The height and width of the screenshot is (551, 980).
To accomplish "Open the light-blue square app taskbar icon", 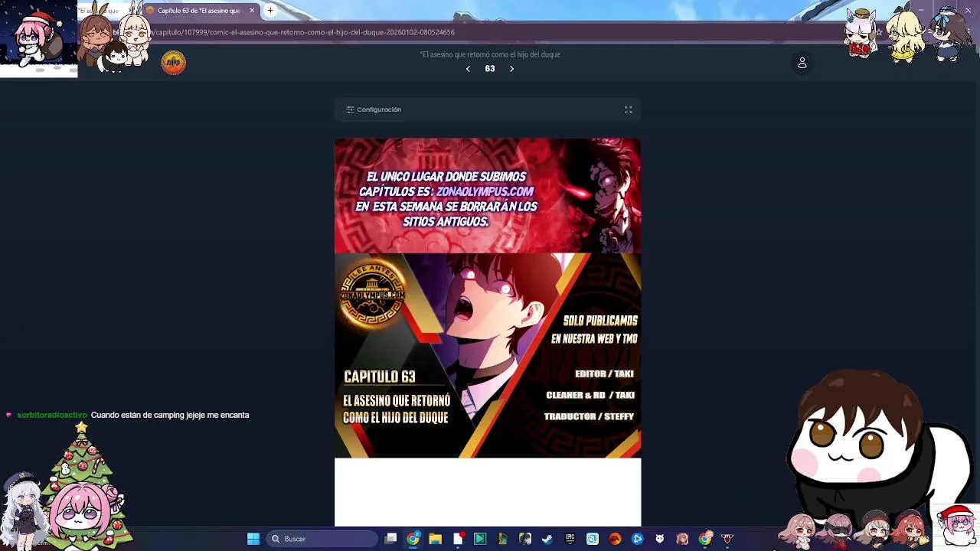I will click(x=592, y=539).
